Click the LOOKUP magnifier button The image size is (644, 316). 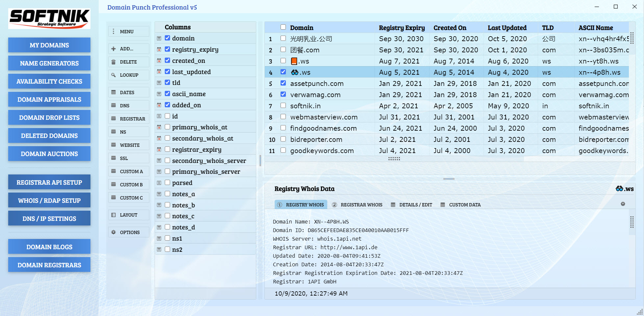(x=128, y=75)
